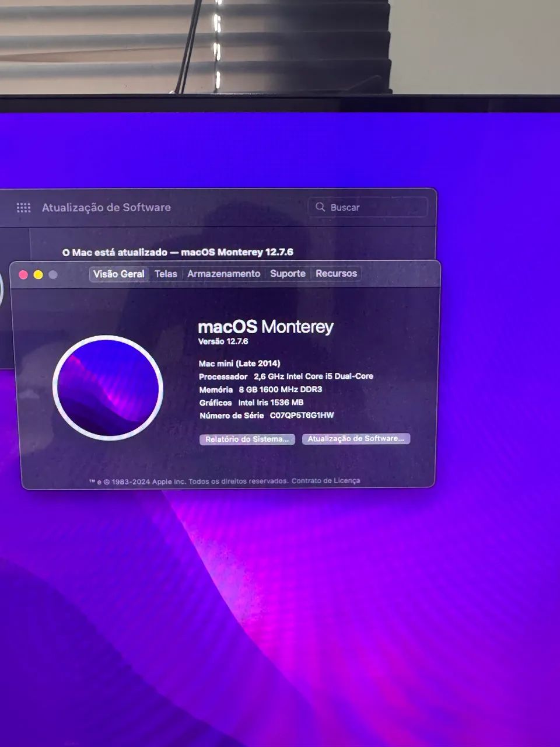The height and width of the screenshot is (747, 560).
Task: Close the About This Mac window
Action: (x=23, y=275)
